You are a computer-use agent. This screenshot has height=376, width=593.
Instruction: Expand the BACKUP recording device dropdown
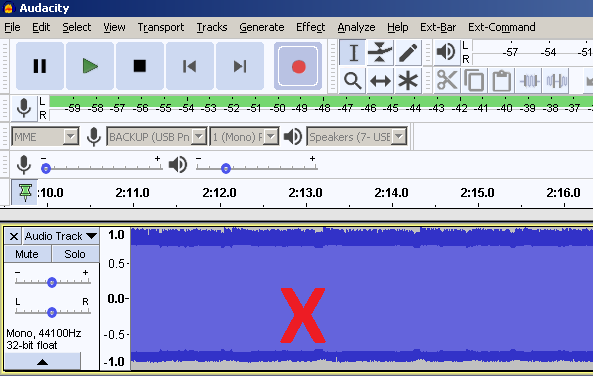(x=157, y=137)
